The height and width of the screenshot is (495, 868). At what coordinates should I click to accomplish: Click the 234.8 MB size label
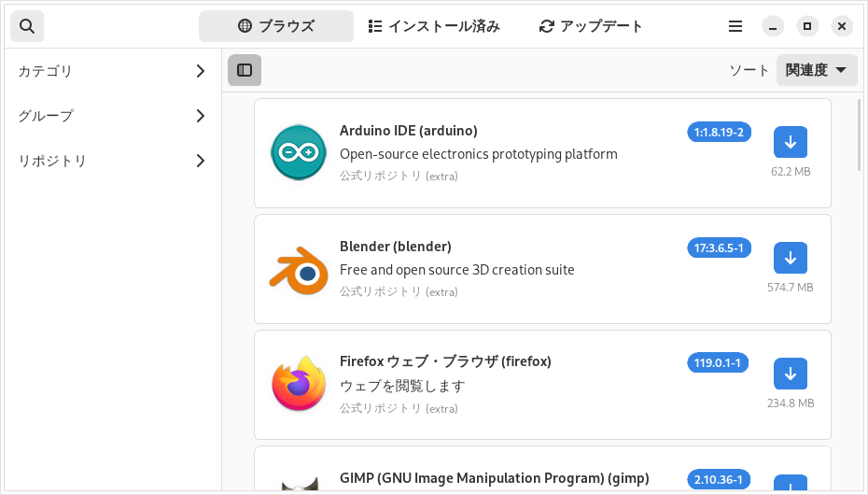(791, 403)
